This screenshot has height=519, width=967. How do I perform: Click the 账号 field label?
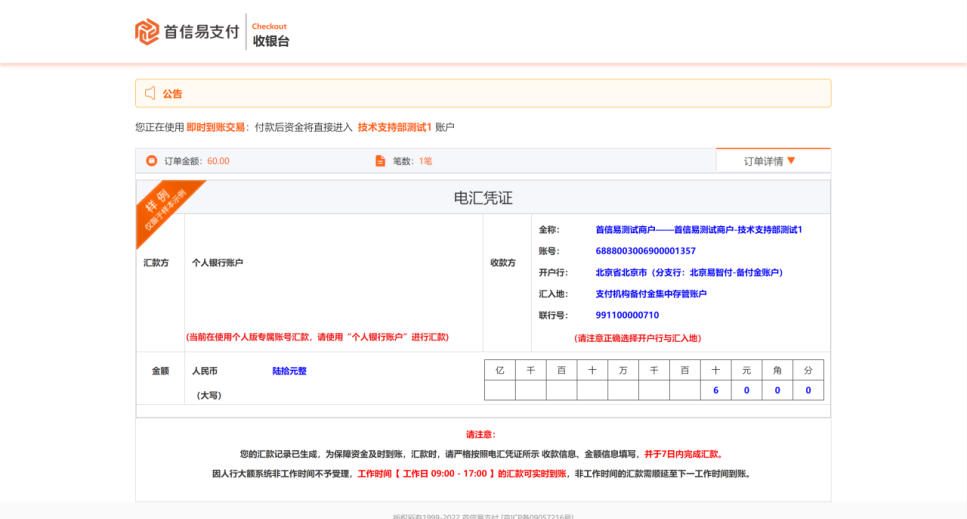click(549, 251)
